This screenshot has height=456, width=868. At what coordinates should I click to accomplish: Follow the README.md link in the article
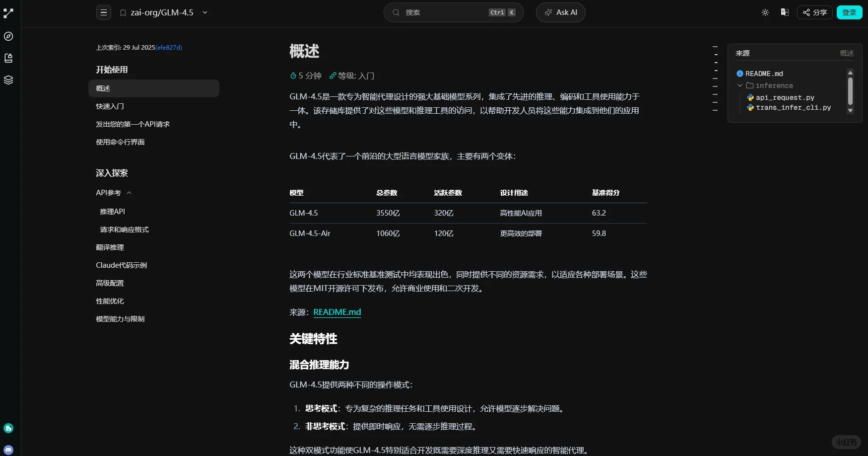click(337, 312)
